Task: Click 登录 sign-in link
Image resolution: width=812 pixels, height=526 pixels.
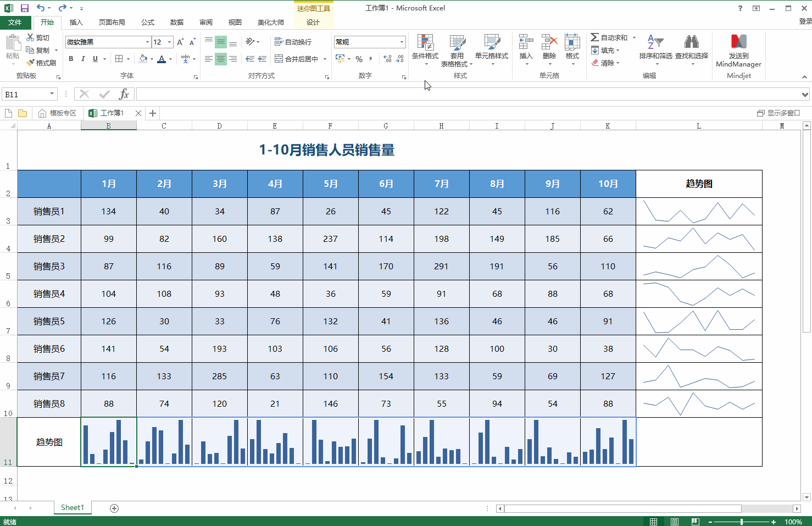Action: [x=805, y=21]
